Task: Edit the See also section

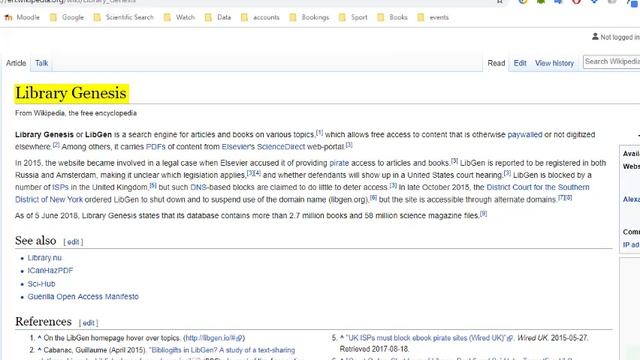Action: [x=73, y=242]
